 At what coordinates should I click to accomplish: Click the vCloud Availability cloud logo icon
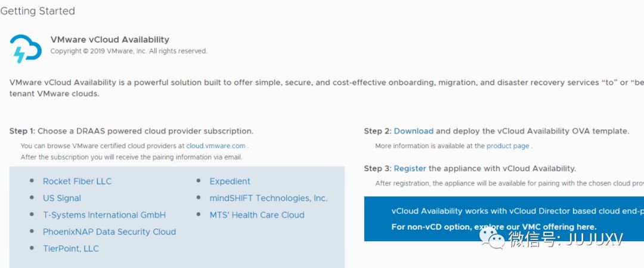pyautogui.click(x=26, y=48)
